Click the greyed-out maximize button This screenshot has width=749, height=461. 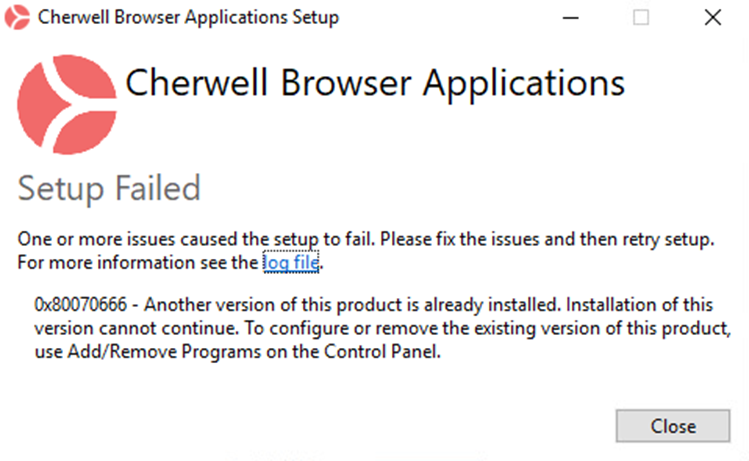click(x=641, y=17)
